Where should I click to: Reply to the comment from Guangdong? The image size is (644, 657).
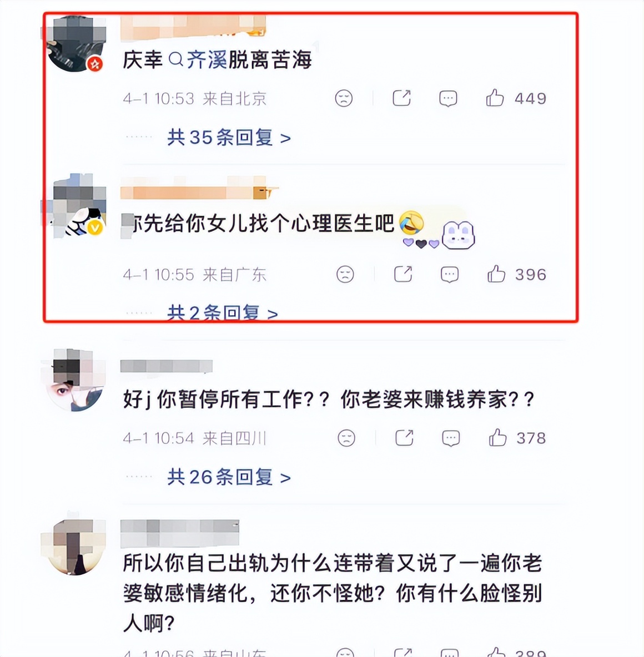pos(450,275)
